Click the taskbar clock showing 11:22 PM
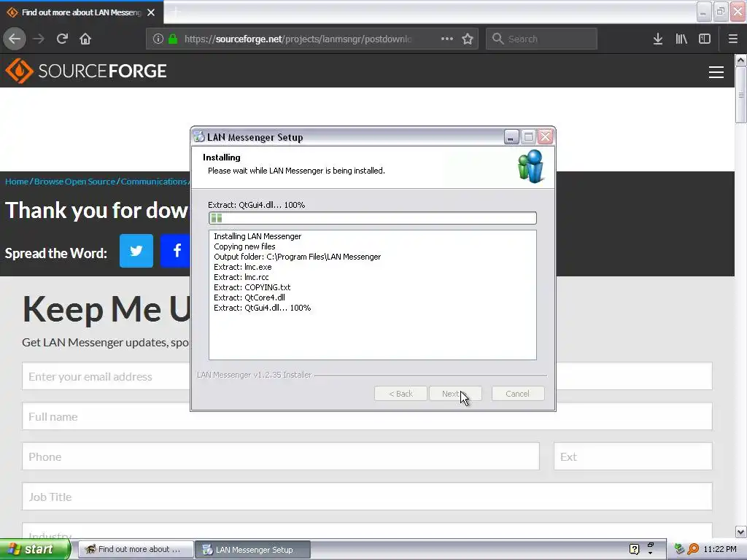The image size is (747, 560). [720, 549]
